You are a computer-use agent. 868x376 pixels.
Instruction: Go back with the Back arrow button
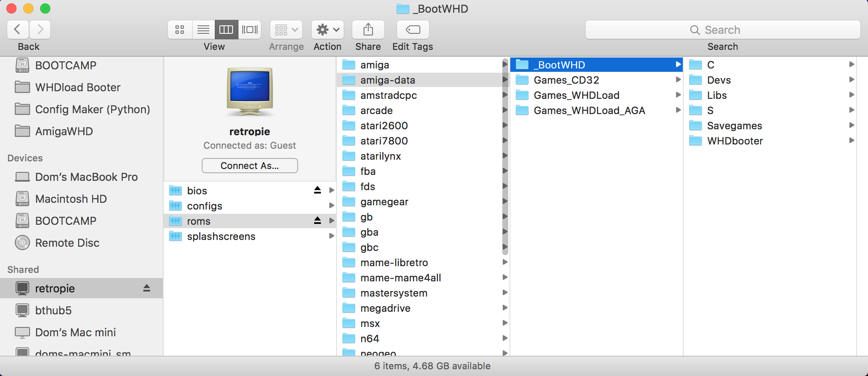18,30
